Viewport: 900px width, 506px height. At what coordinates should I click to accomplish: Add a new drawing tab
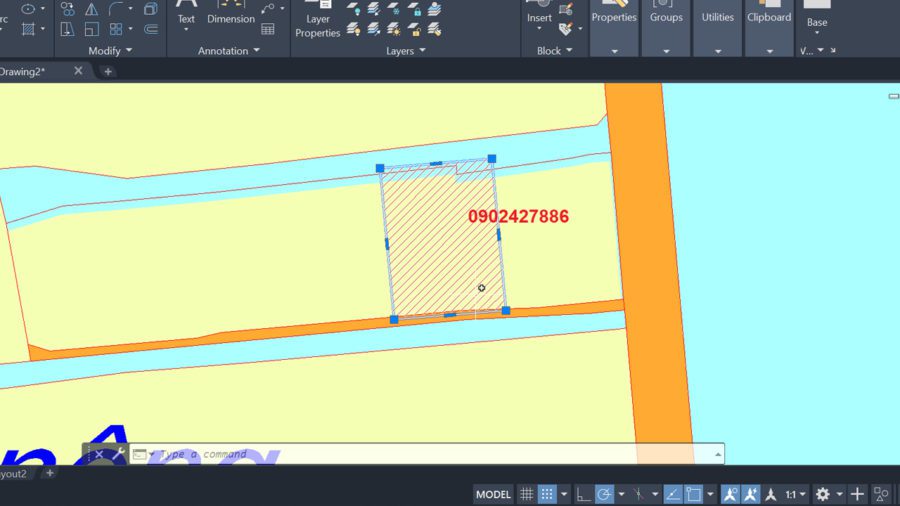tap(108, 72)
